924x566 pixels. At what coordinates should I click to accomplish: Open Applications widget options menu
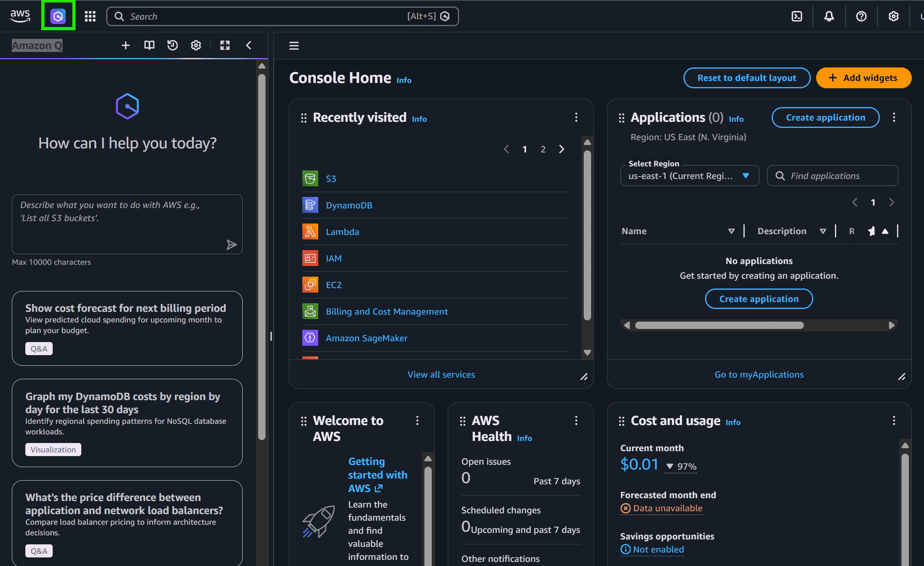pos(894,118)
